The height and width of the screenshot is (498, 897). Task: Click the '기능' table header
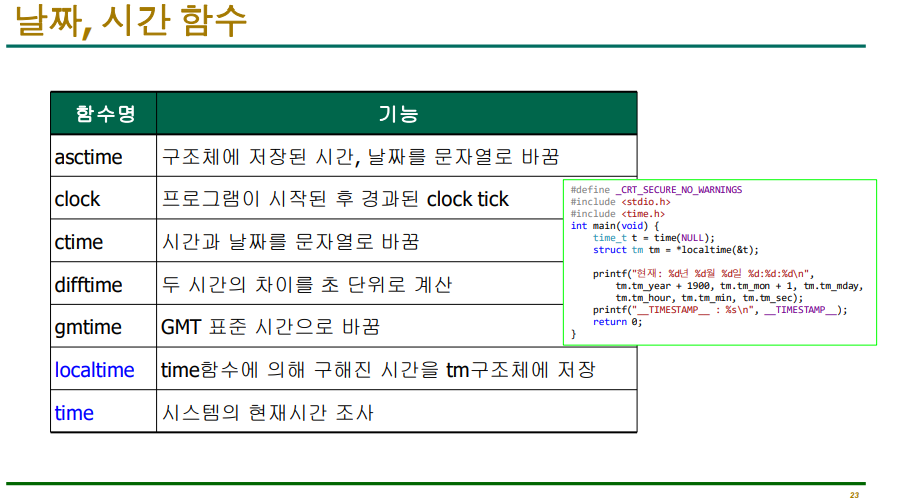(x=398, y=114)
